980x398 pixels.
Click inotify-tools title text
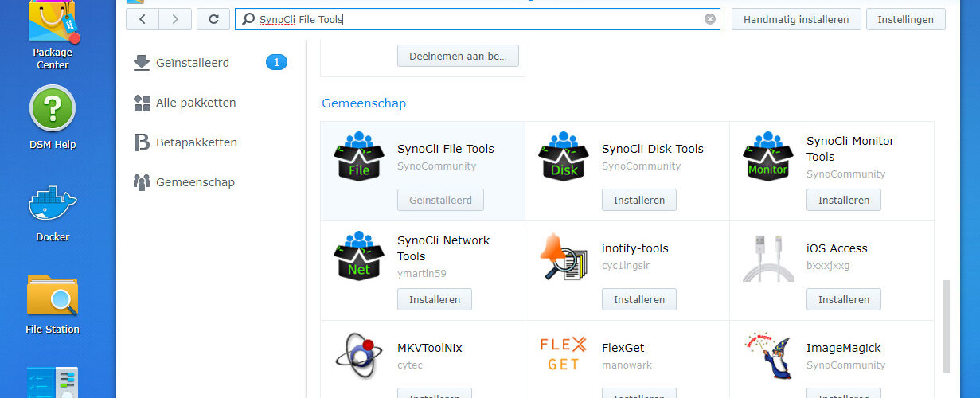coord(635,248)
